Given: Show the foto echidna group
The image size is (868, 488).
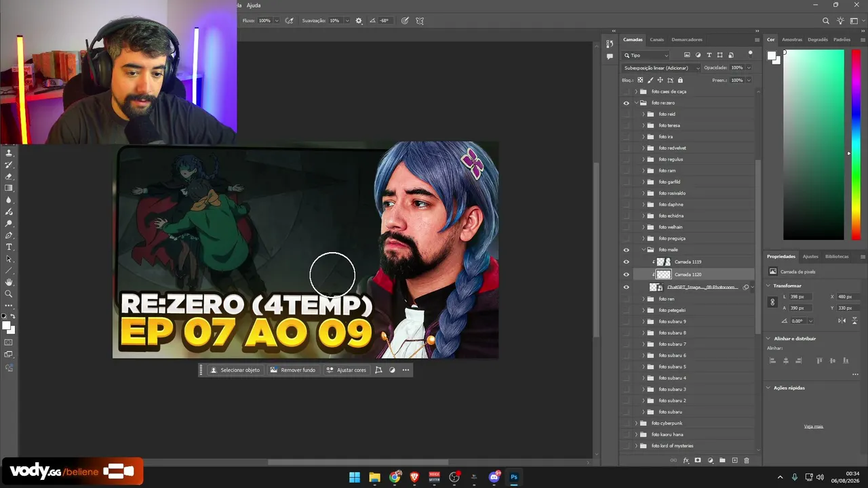Looking at the screenshot, I should [x=626, y=216].
